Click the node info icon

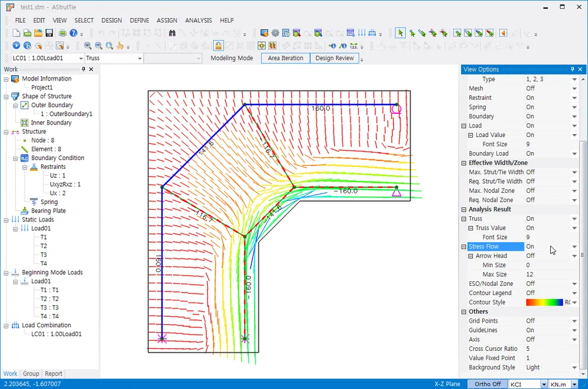(332, 46)
